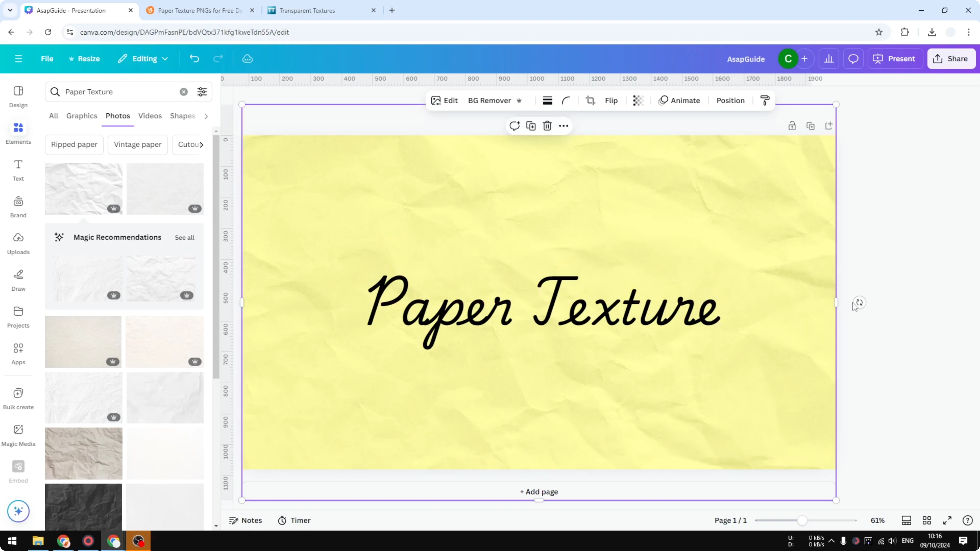Toggle grid view of pages
The width and height of the screenshot is (980, 551).
point(927,520)
